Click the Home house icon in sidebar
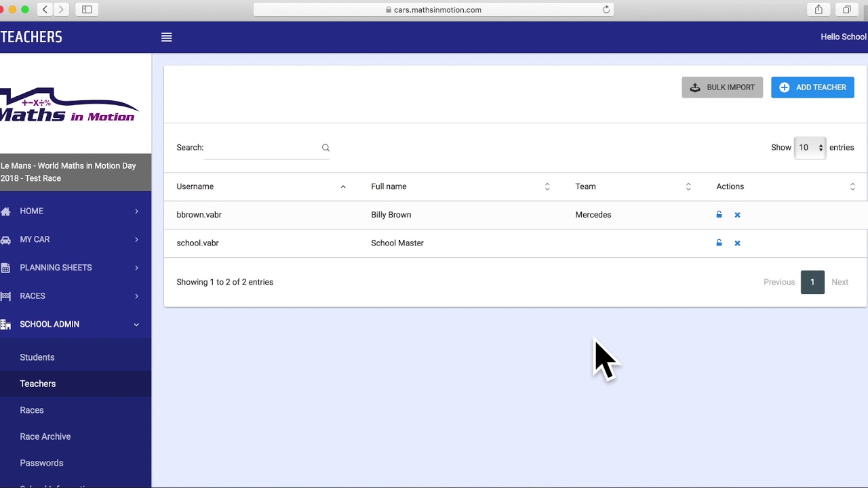 tap(5, 211)
